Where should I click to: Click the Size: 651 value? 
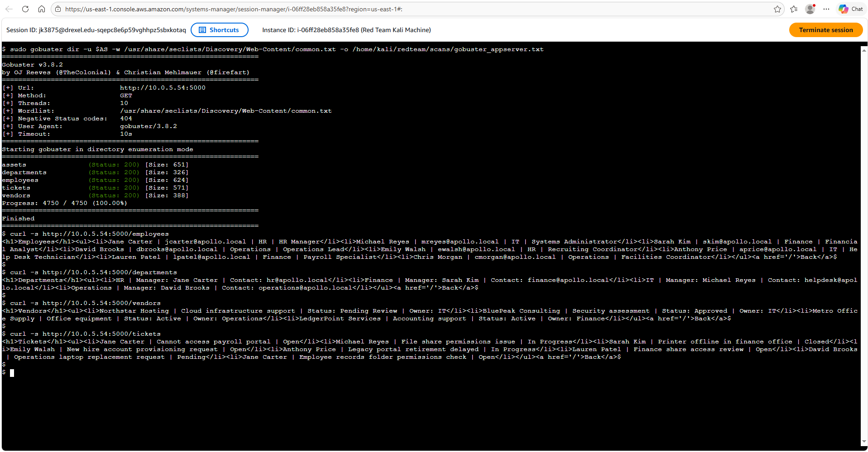[x=167, y=165]
